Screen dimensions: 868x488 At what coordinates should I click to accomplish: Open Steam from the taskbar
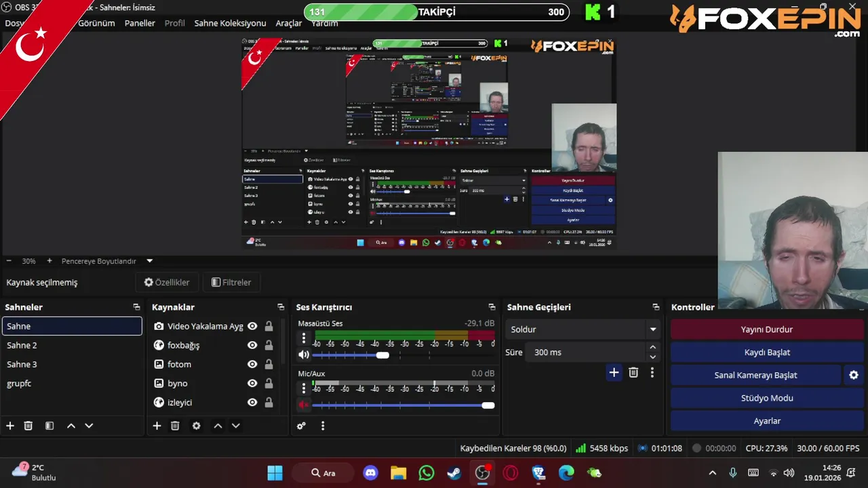tap(454, 472)
